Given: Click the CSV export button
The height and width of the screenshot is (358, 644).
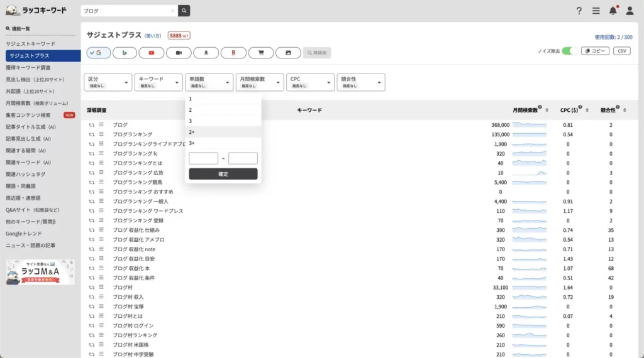Looking at the screenshot, I should pos(622,51).
